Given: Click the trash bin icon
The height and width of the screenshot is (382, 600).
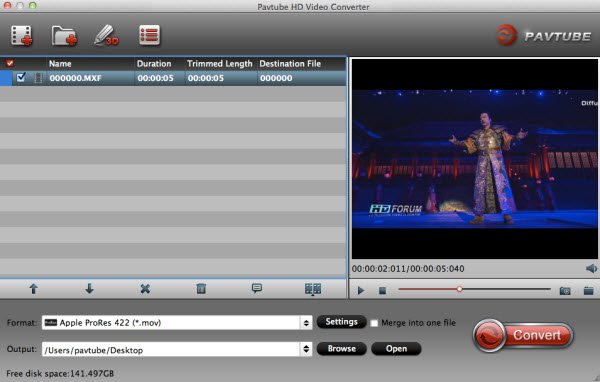Looking at the screenshot, I should click(201, 289).
